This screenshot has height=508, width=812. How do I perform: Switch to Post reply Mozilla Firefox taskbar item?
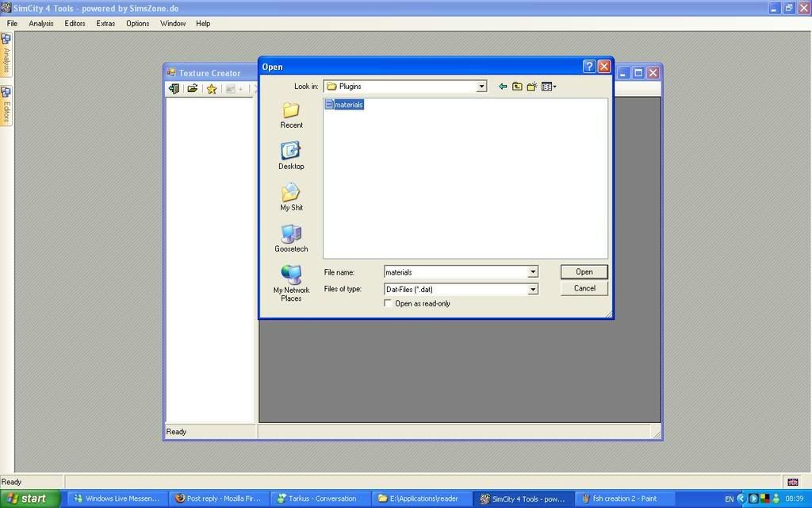click(x=220, y=498)
